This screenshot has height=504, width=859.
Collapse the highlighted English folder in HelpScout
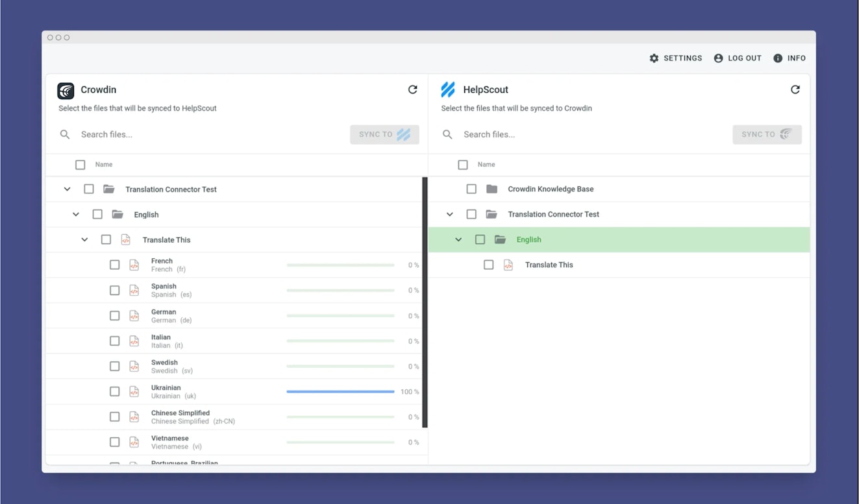[x=458, y=240]
